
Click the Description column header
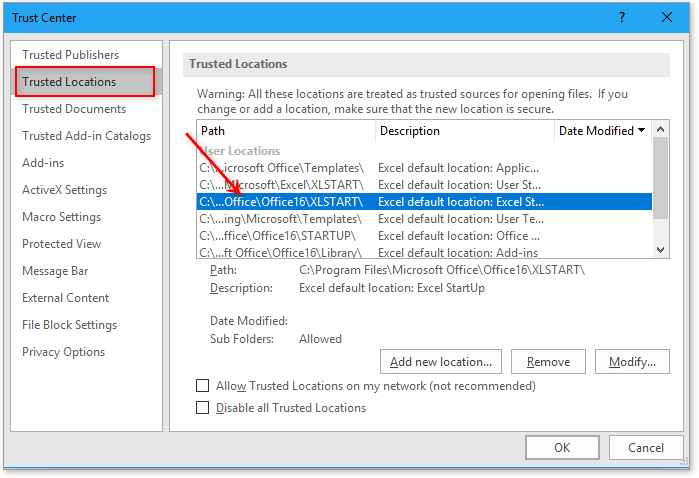click(x=464, y=131)
